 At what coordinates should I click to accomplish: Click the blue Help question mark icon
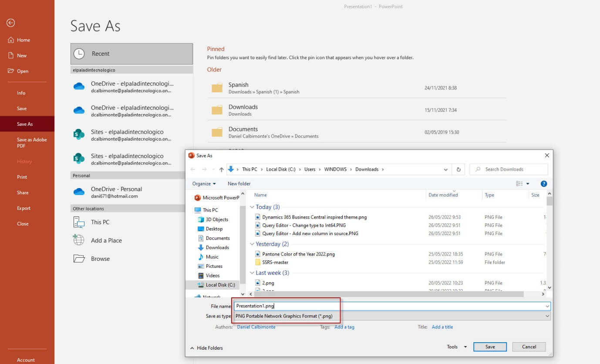[543, 184]
